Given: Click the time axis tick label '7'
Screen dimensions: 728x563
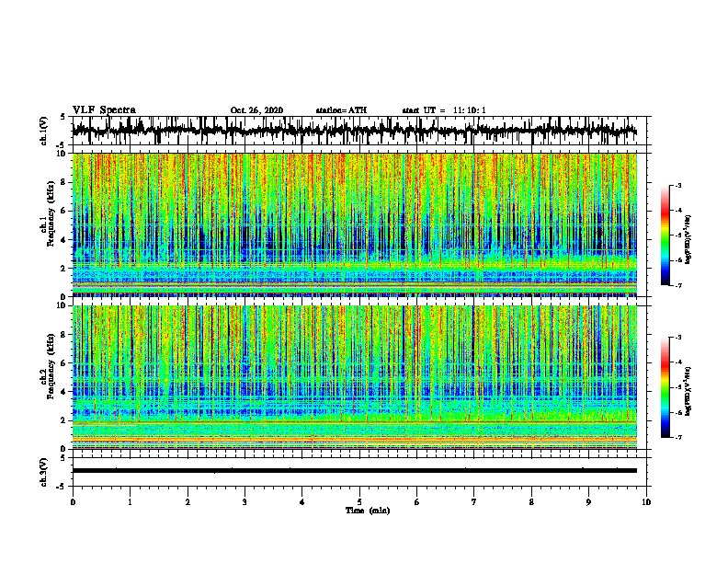Looking at the screenshot, I should pyautogui.click(x=474, y=502).
